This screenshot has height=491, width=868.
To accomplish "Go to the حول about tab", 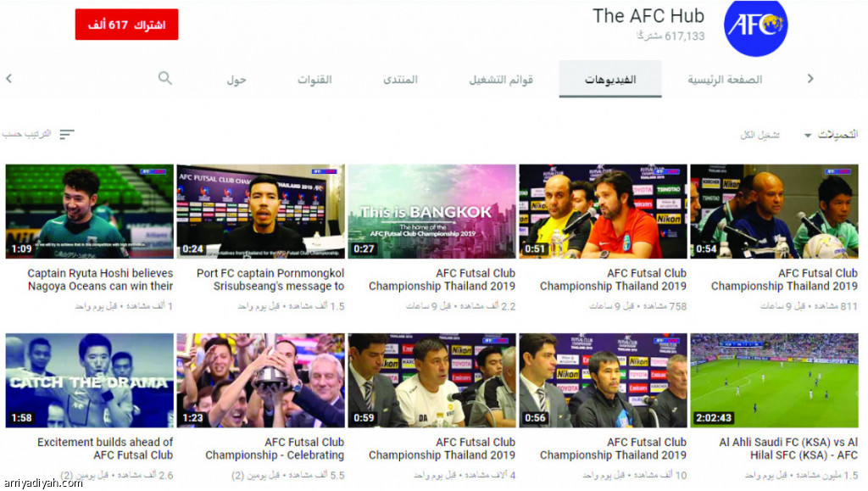I will pos(236,80).
